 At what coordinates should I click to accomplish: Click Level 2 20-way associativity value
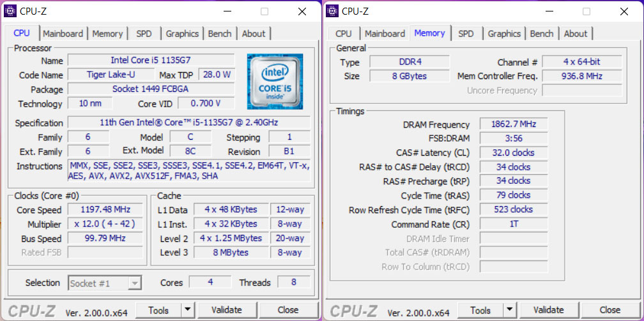coord(290,238)
